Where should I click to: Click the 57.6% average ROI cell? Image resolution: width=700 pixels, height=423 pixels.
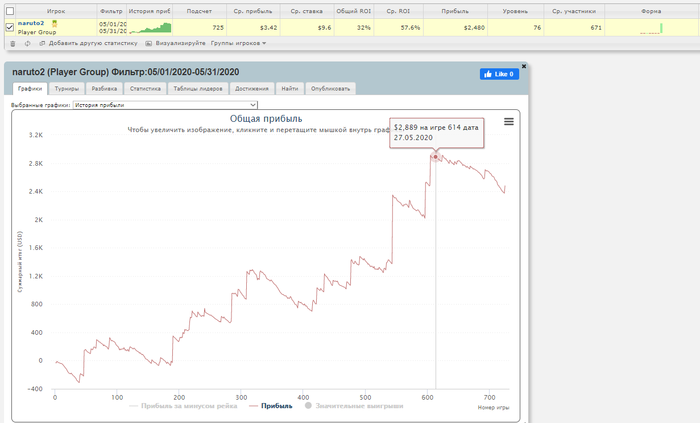click(x=398, y=28)
